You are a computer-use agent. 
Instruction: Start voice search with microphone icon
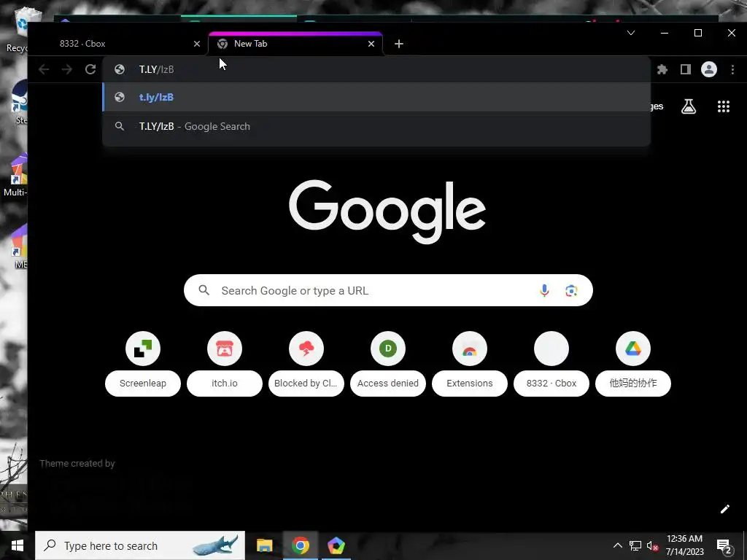544,290
